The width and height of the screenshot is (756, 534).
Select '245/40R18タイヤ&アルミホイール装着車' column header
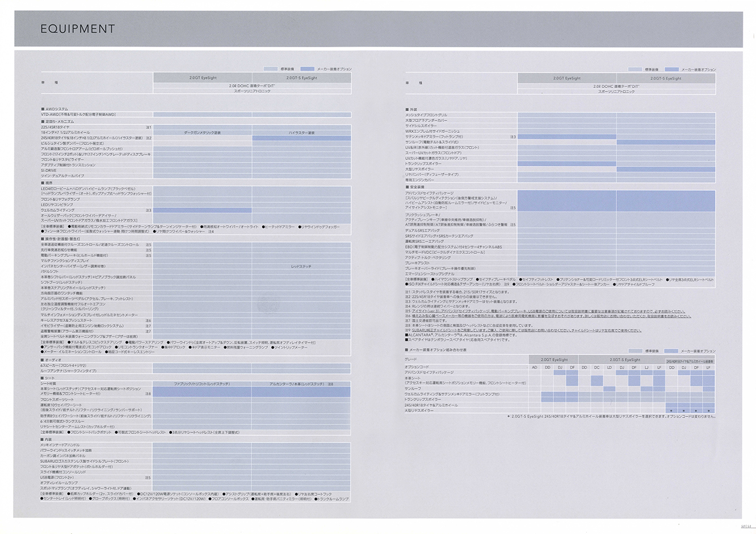coord(690,360)
